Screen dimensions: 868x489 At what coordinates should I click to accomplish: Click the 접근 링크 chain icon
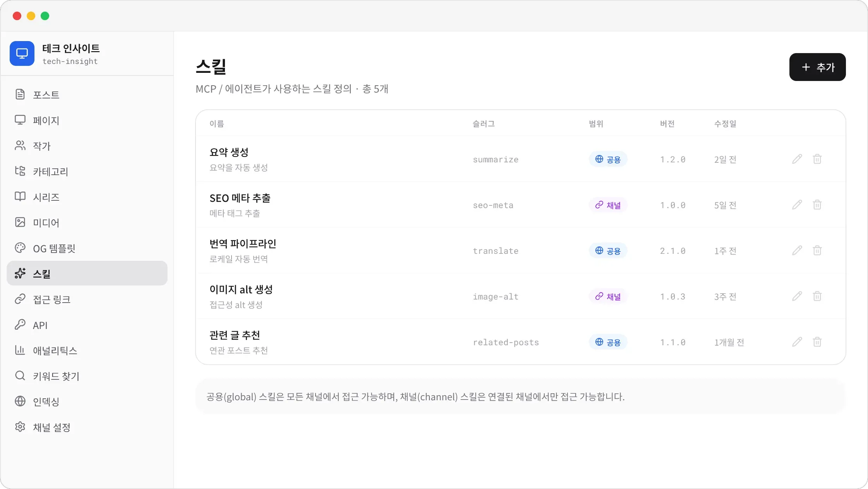(20, 299)
